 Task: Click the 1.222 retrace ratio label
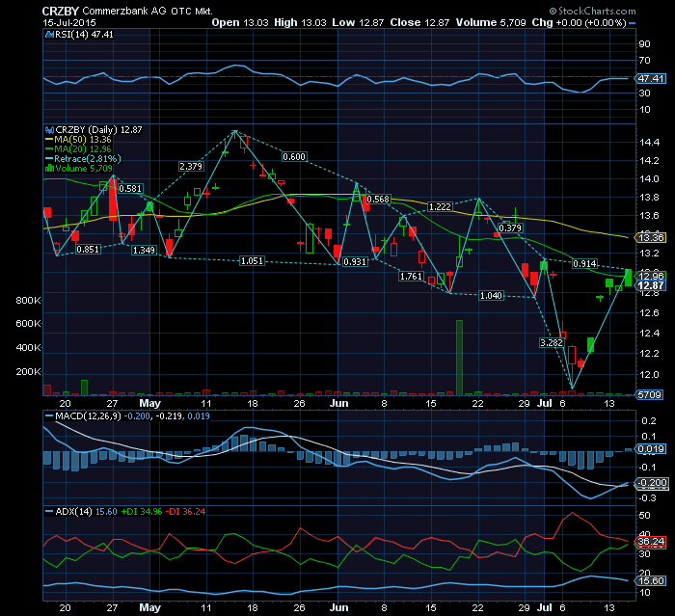pos(440,207)
